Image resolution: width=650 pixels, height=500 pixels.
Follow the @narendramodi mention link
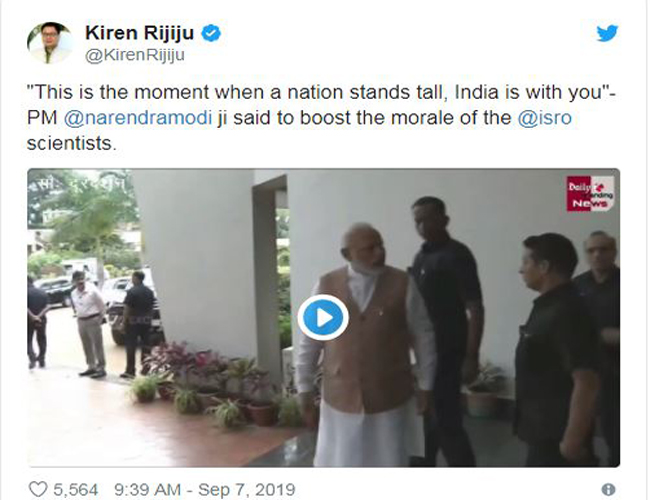pos(138,118)
